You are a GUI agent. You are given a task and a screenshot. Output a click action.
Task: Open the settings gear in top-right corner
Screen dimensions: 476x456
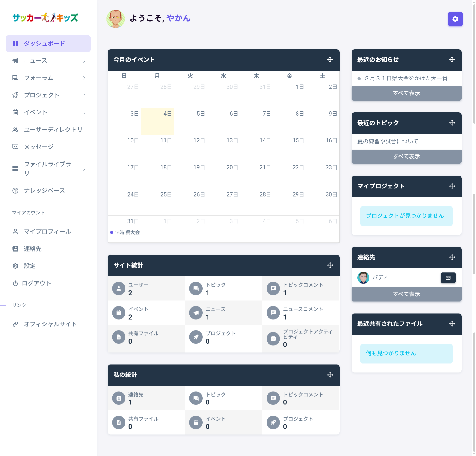(x=455, y=19)
